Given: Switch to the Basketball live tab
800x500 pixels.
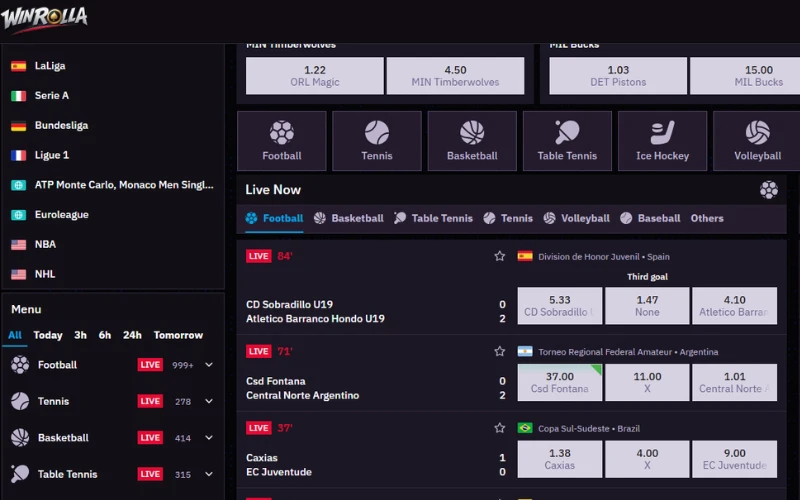Looking at the screenshot, I should click(x=348, y=218).
